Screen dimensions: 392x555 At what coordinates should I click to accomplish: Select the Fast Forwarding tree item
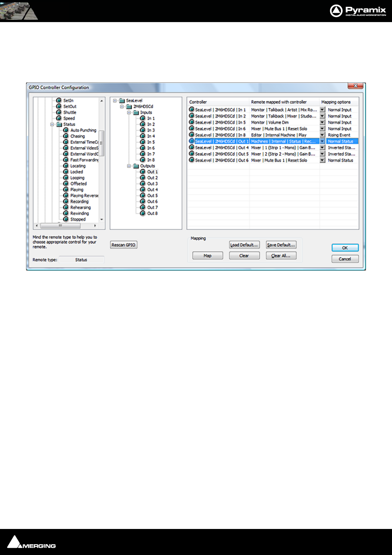(x=84, y=160)
